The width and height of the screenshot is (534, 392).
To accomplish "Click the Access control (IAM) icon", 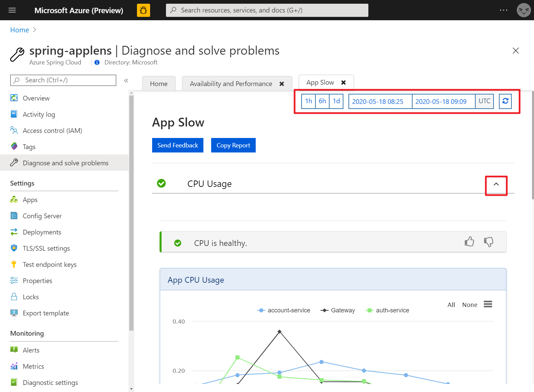I will point(14,130).
